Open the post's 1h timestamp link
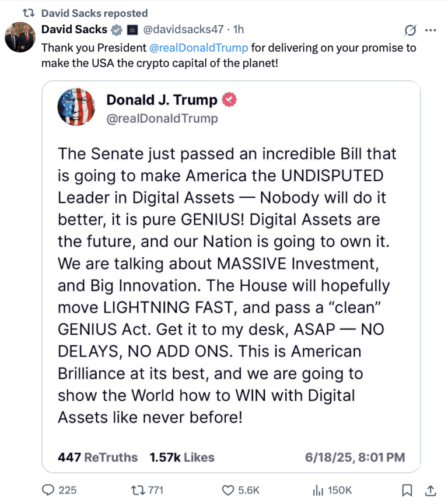The image size is (448, 504). pyautogui.click(x=239, y=30)
